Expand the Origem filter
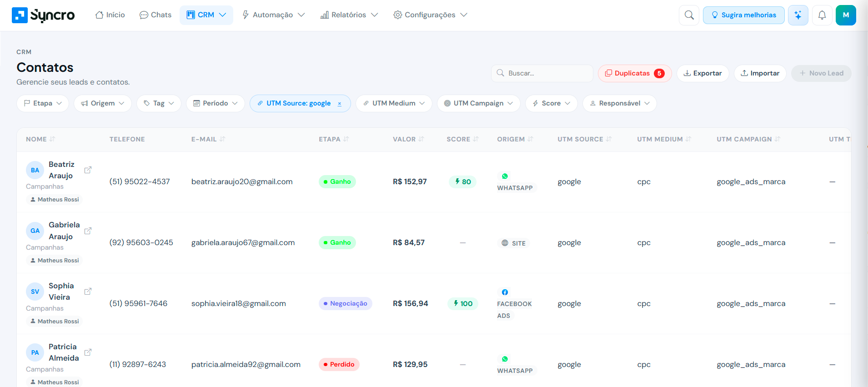The image size is (868, 387). (103, 103)
